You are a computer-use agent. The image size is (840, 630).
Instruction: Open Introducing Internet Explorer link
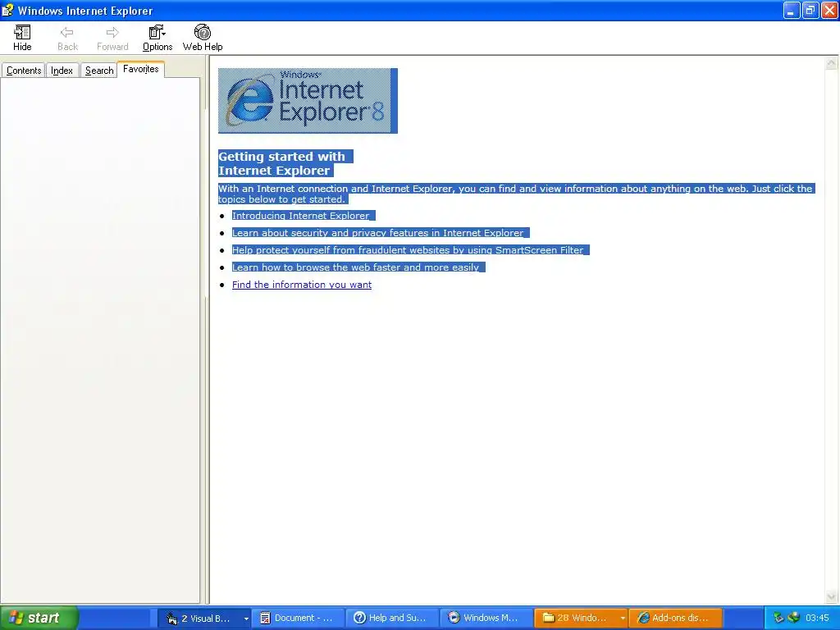(x=300, y=216)
